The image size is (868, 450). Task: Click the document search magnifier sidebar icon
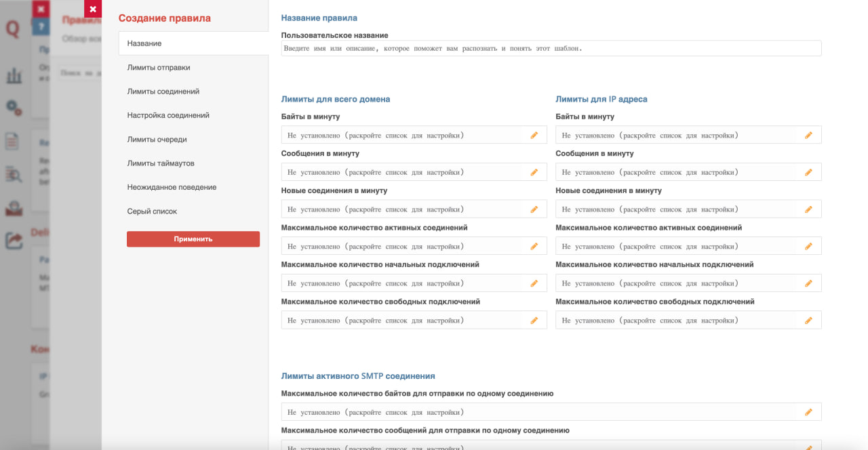pyautogui.click(x=14, y=174)
